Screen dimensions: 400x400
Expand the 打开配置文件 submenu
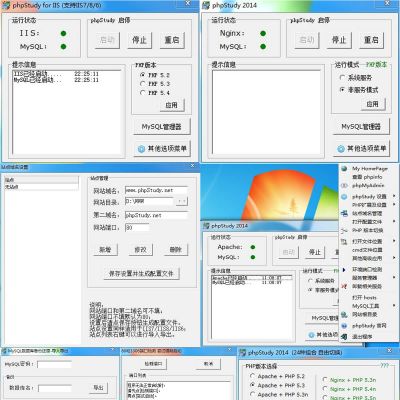pyautogui.click(x=394, y=222)
